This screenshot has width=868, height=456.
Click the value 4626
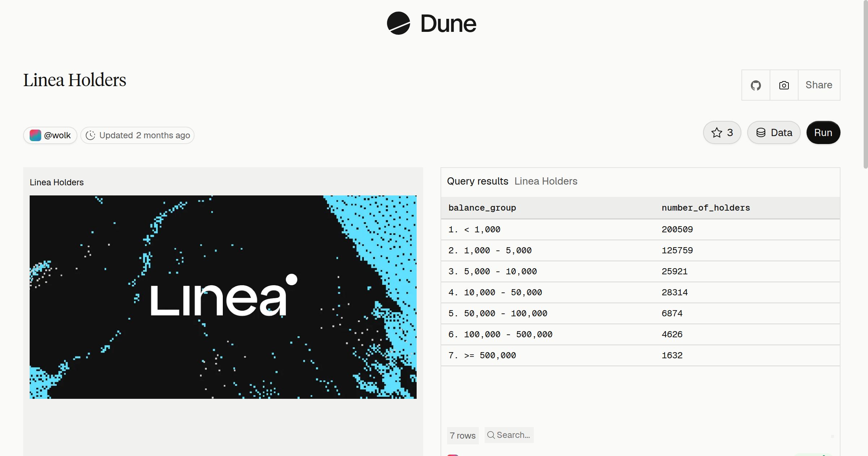click(672, 334)
